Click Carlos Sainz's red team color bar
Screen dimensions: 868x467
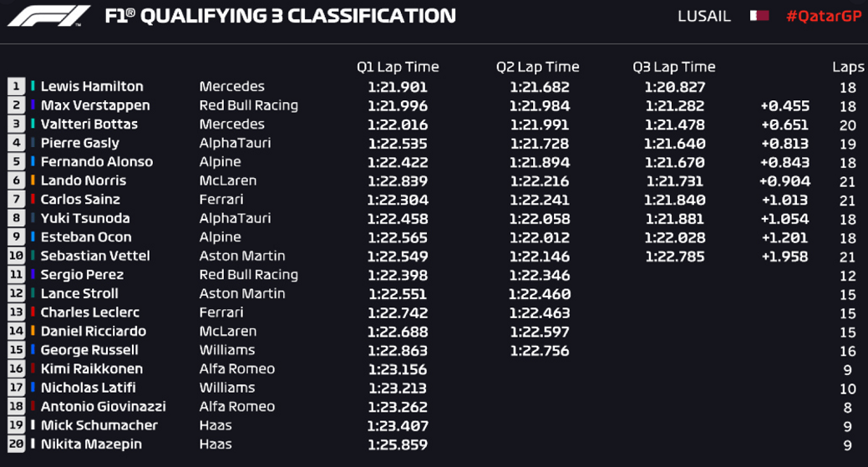click(33, 199)
